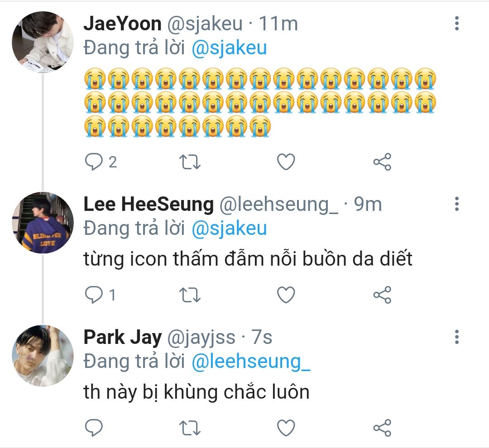This screenshot has width=489, height=448.
Task: Open more options on Lee HeeSeung's tweet
Action: 457,204
